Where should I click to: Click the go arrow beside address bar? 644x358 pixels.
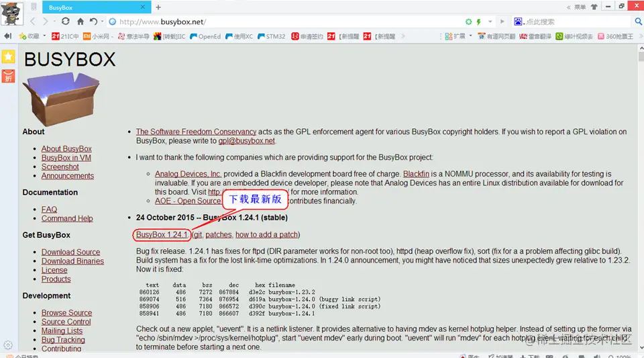[x=502, y=21]
